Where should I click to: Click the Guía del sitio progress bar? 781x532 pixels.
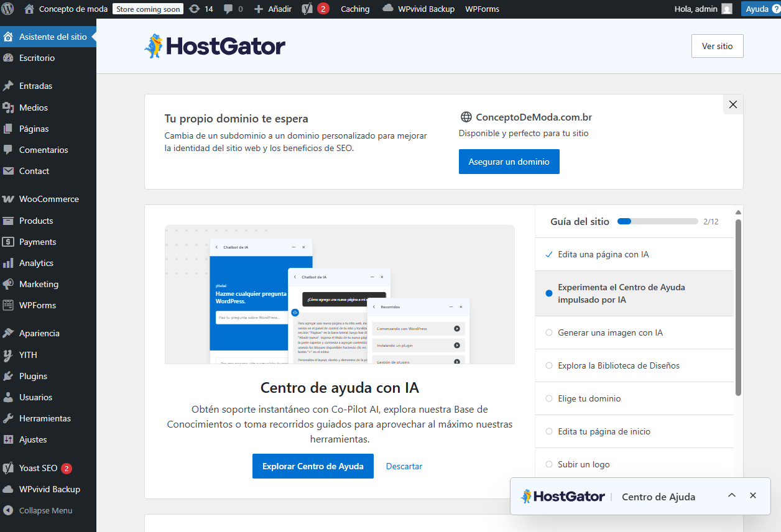click(658, 221)
